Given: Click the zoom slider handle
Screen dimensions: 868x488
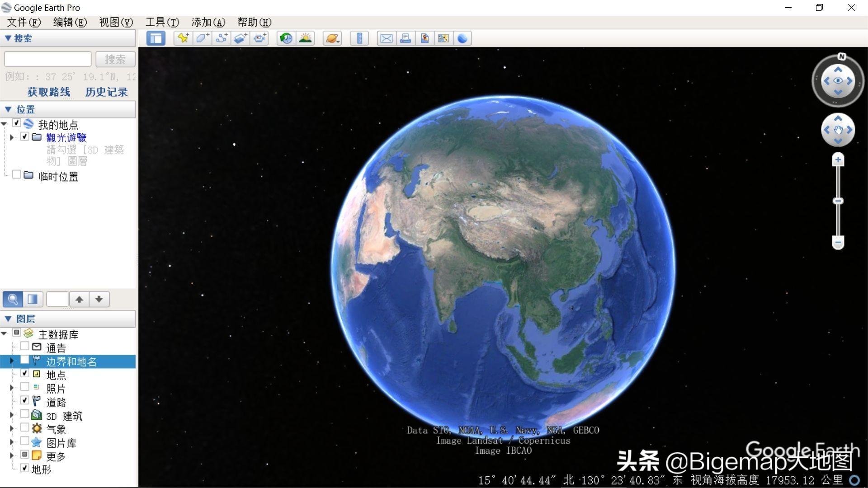Looking at the screenshot, I should (x=838, y=201).
